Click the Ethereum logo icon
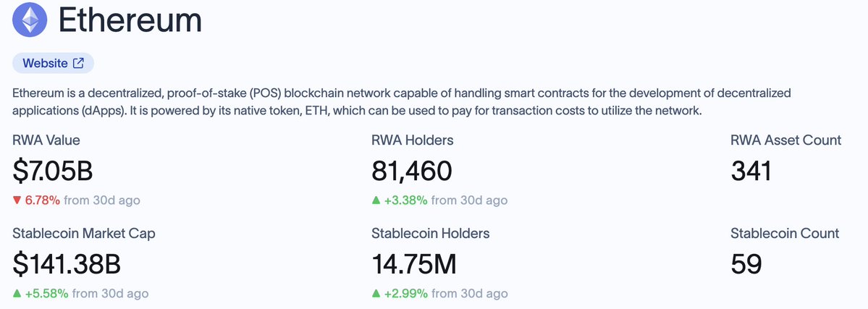The width and height of the screenshot is (868, 309). pyautogui.click(x=30, y=20)
